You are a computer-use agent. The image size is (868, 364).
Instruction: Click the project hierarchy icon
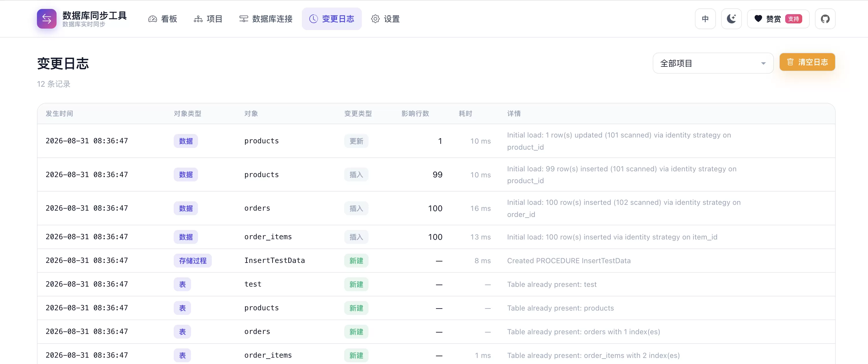click(x=198, y=19)
